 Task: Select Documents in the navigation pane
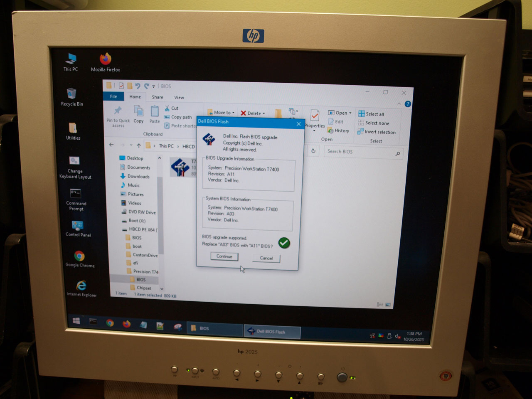point(135,167)
